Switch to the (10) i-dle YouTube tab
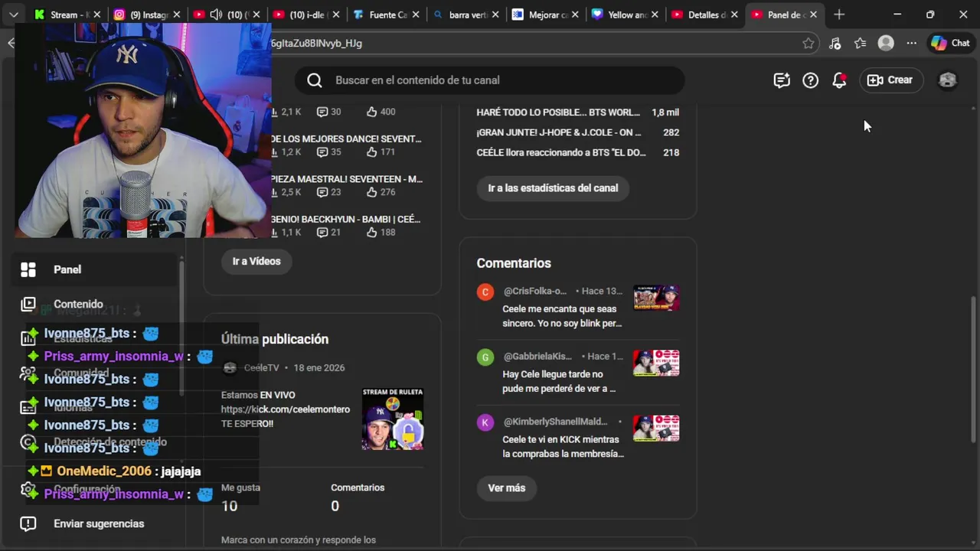980x551 pixels. (305, 15)
